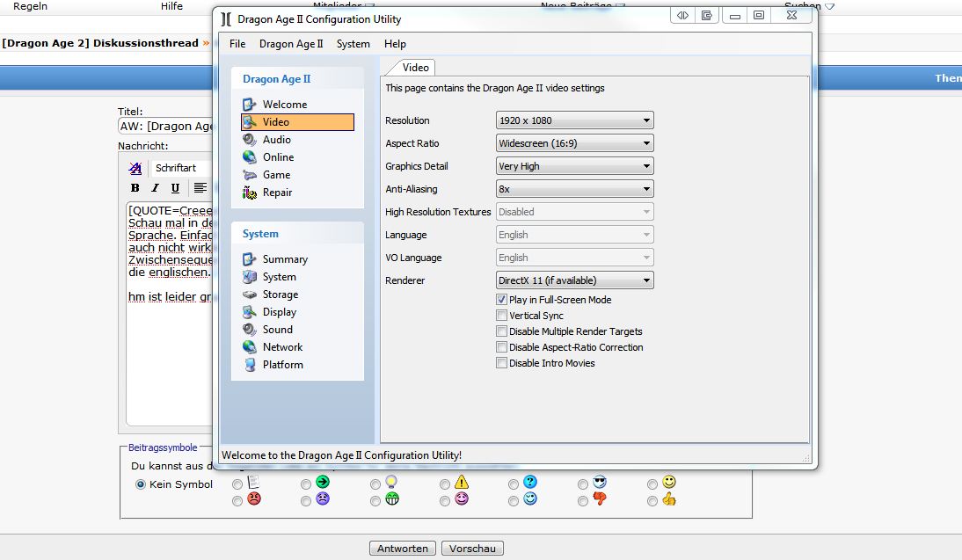
Task: Check Disable Multiple Render Targets
Action: coord(501,331)
